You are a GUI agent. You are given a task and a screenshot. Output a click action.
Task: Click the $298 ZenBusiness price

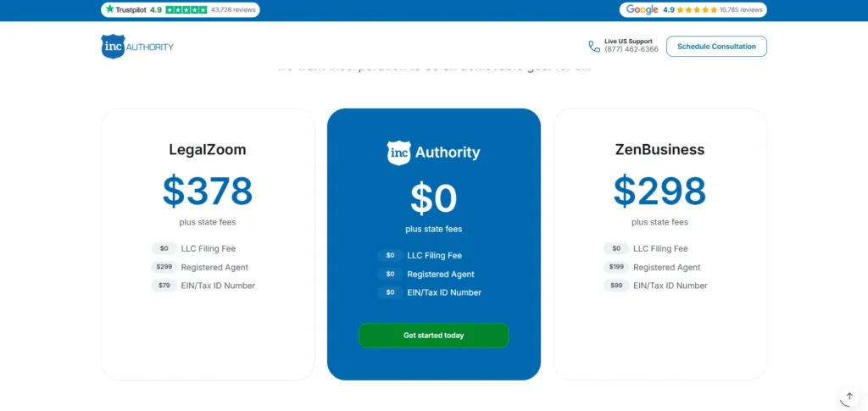coord(659,191)
